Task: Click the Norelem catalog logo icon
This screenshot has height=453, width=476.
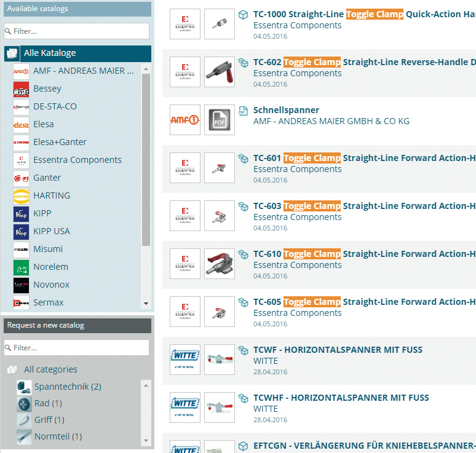Action: (21, 267)
